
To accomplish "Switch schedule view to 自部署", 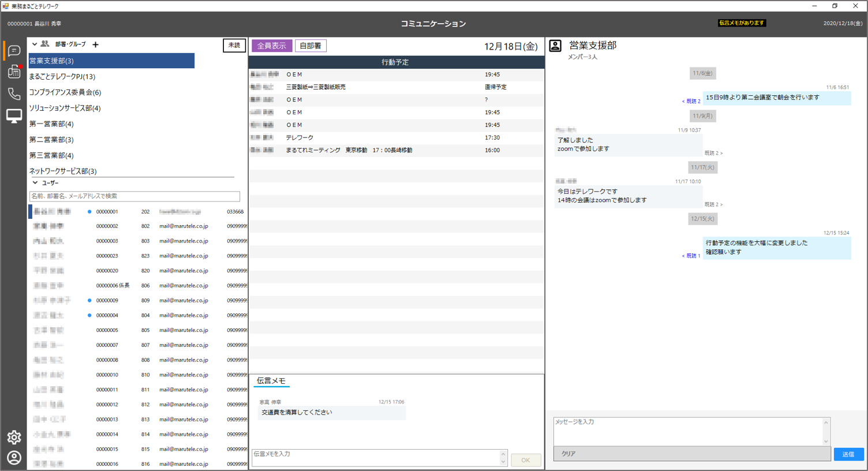I will [x=310, y=46].
